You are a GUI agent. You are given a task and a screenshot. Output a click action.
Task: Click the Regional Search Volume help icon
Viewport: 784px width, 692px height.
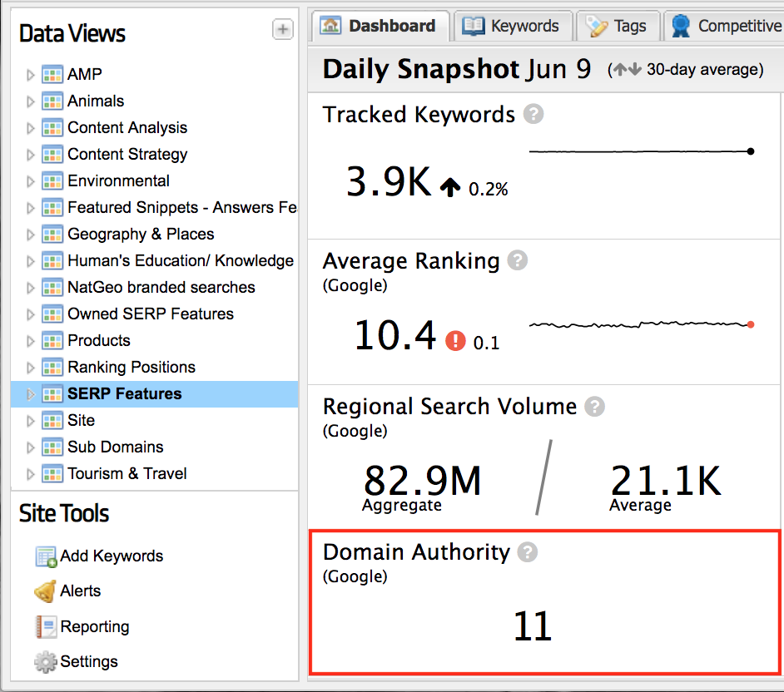594,407
